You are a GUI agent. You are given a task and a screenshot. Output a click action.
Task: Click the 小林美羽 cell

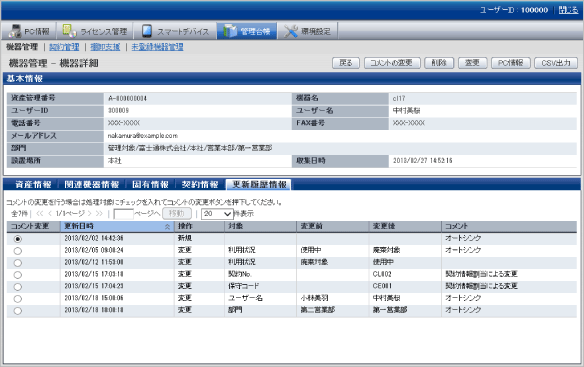click(314, 298)
